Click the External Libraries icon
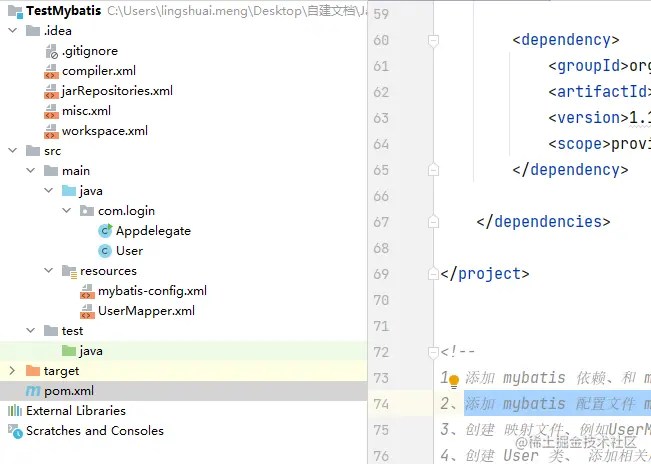651x464 pixels. tap(15, 410)
